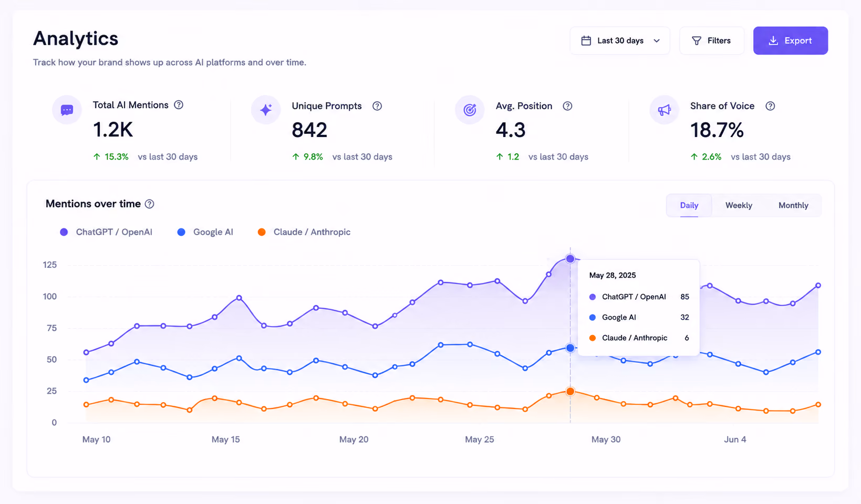Open help tooltip next to Total AI Mentions
The image size is (861, 504).
coord(179,105)
